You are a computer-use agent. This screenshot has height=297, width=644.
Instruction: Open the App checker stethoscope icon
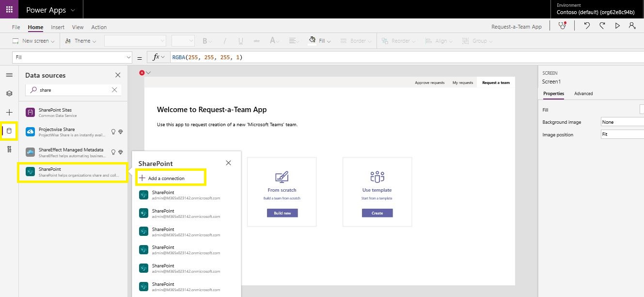[562, 26]
